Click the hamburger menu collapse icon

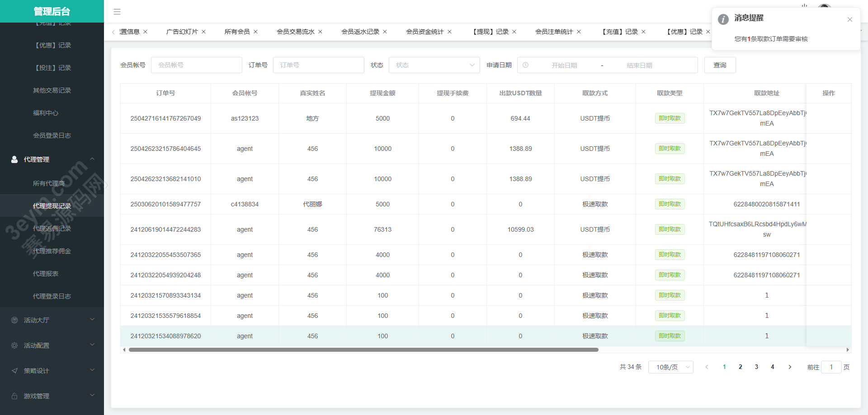tap(117, 12)
